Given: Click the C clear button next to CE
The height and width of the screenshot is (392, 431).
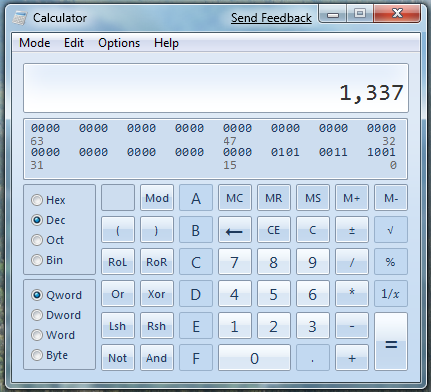Looking at the screenshot, I should pyautogui.click(x=313, y=230).
